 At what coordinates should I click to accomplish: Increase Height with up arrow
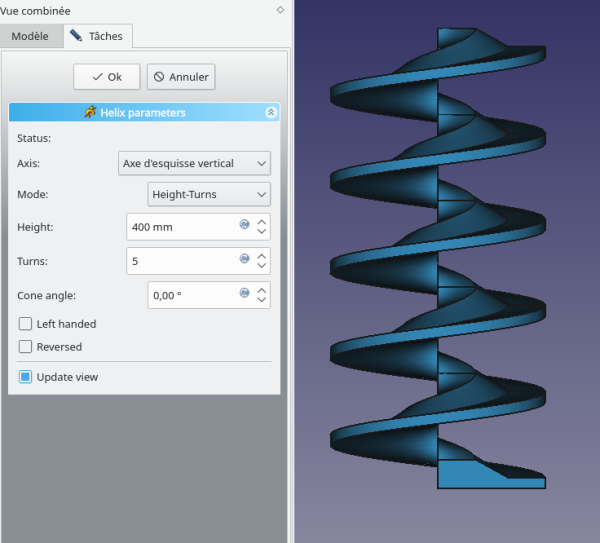coord(262,222)
